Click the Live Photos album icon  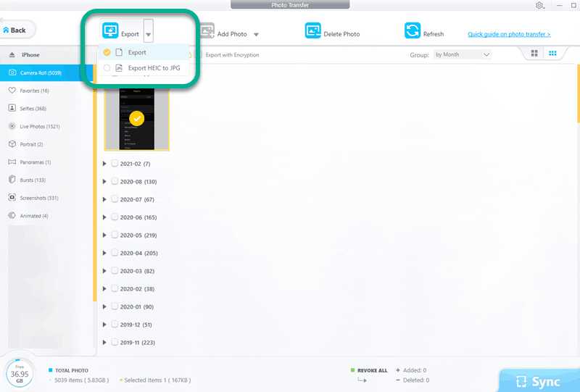12,126
